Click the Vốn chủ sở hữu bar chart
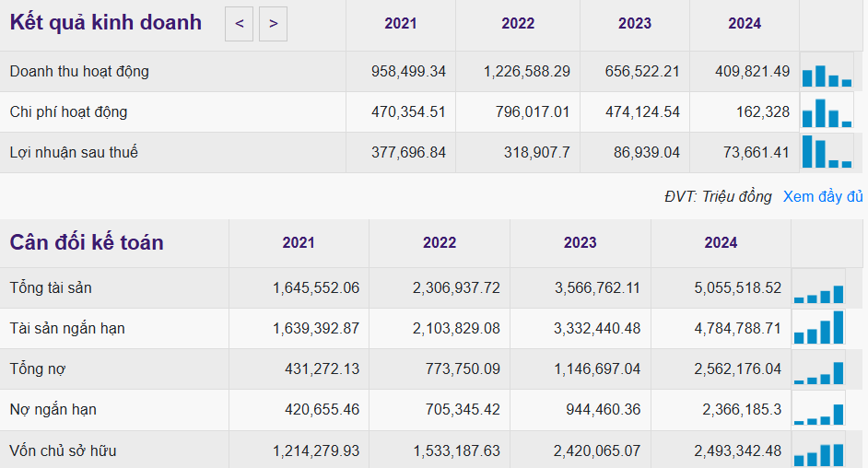Viewport: 868px width, 468px height. coord(818,453)
